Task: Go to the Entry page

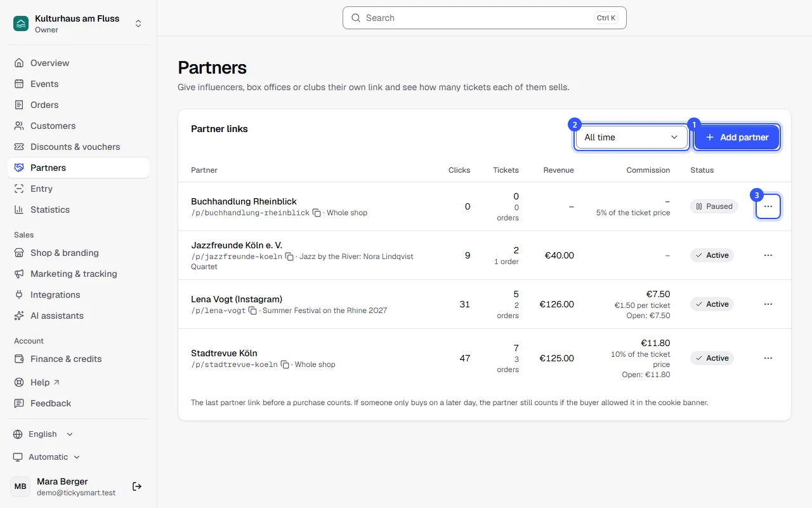Action: coord(79,189)
